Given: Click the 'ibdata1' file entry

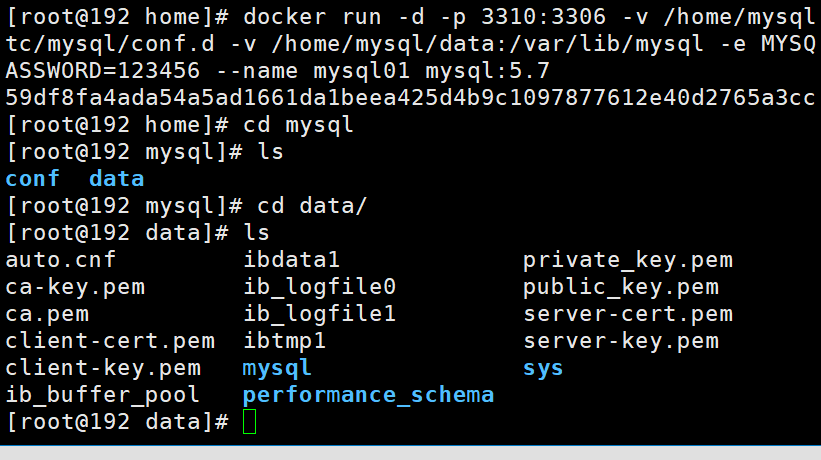Looking at the screenshot, I should [292, 260].
